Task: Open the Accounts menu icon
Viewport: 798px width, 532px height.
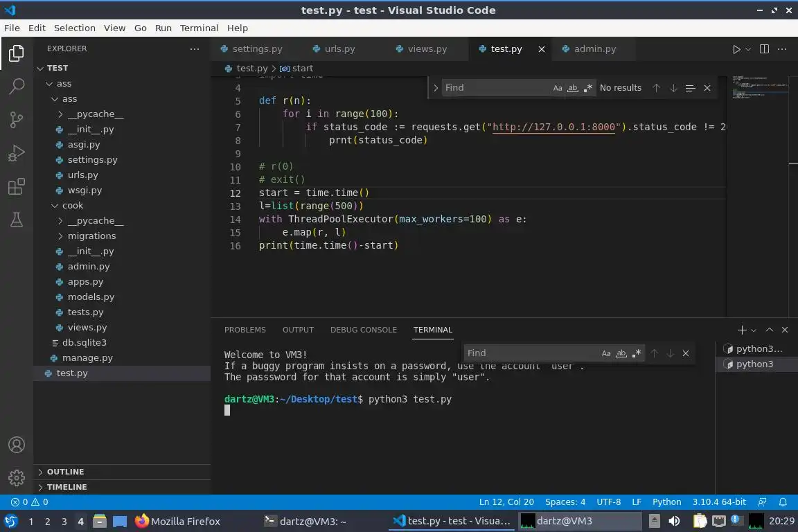Action: 17,445
